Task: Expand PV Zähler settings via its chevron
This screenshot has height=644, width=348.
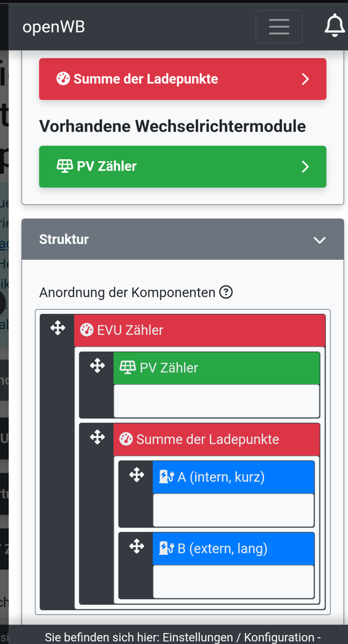Action: point(305,167)
